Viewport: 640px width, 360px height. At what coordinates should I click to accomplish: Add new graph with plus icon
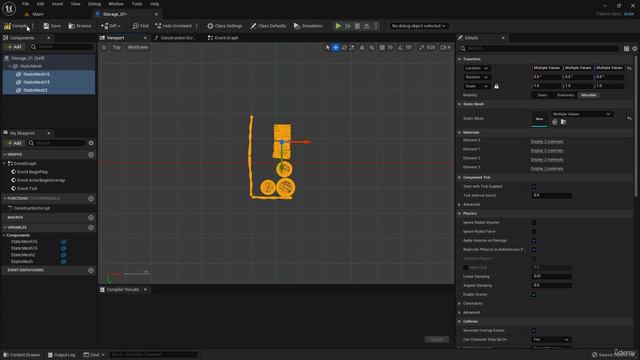coord(91,155)
